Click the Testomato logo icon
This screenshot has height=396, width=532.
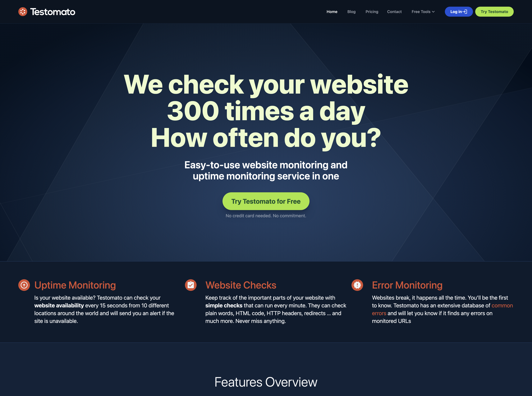pyautogui.click(x=23, y=11)
